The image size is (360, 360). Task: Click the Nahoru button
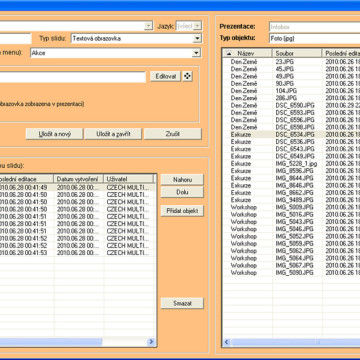tap(182, 180)
